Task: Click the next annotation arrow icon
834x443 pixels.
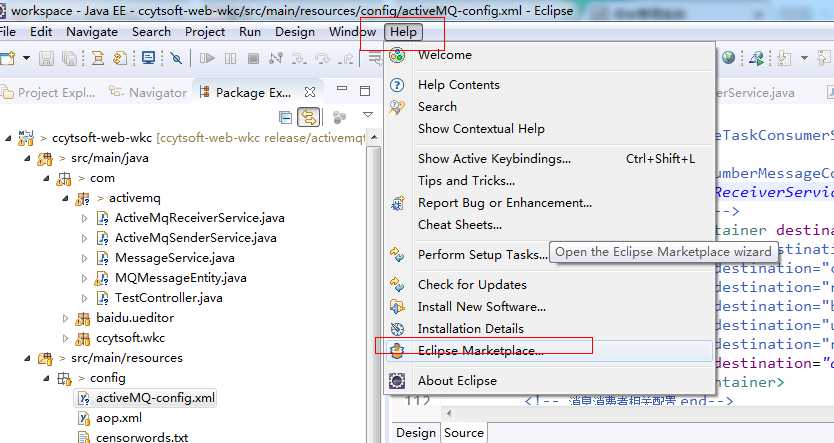Action: point(785,58)
